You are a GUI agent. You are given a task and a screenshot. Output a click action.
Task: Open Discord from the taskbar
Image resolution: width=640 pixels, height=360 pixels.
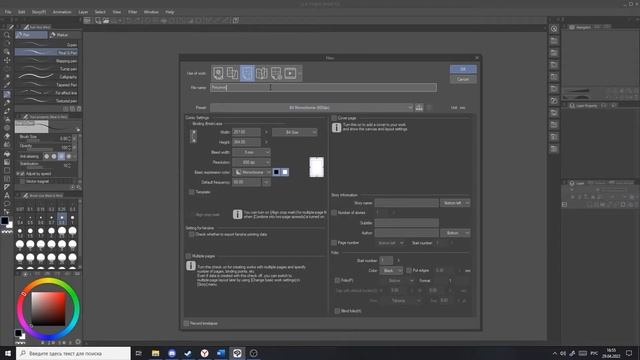click(x=172, y=353)
